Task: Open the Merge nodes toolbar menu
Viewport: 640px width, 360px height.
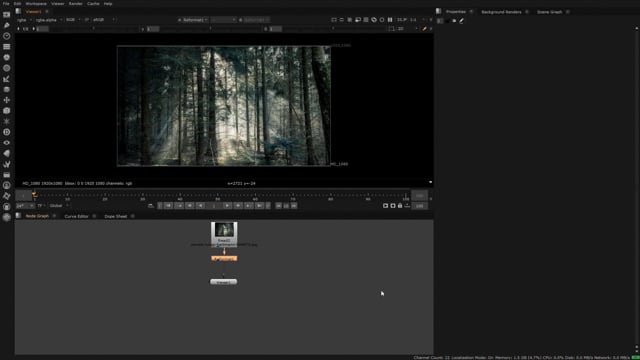Action: [x=7, y=89]
